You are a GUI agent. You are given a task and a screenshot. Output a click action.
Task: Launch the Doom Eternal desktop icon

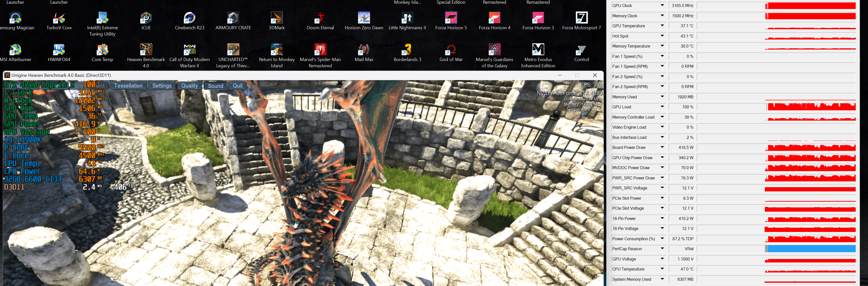click(x=320, y=19)
